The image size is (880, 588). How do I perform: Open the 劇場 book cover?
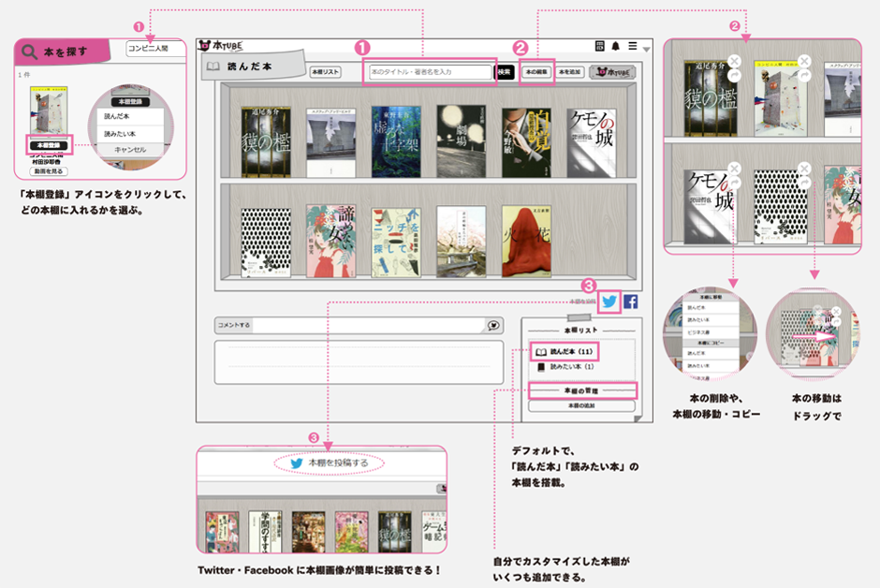[462, 141]
